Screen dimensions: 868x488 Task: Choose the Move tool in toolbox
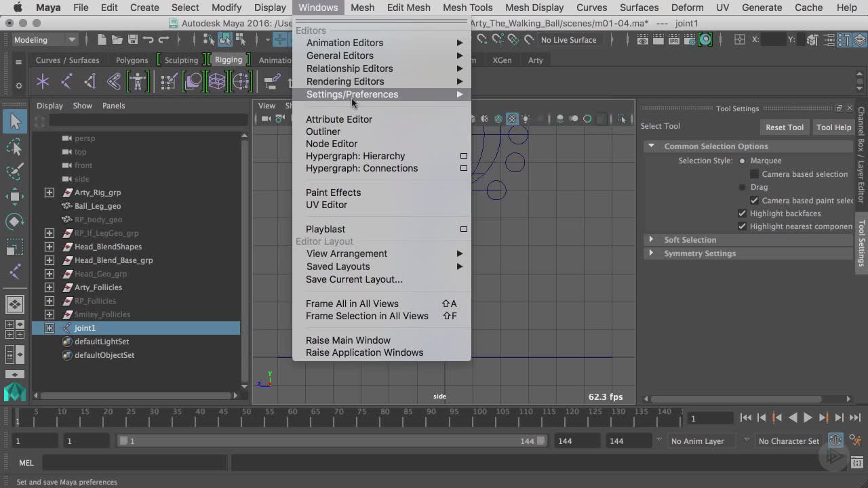click(15, 197)
